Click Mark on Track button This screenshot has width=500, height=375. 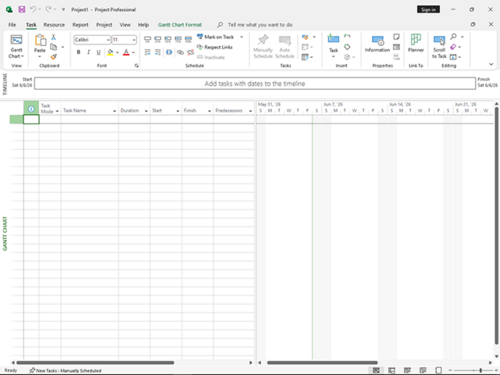coord(216,37)
